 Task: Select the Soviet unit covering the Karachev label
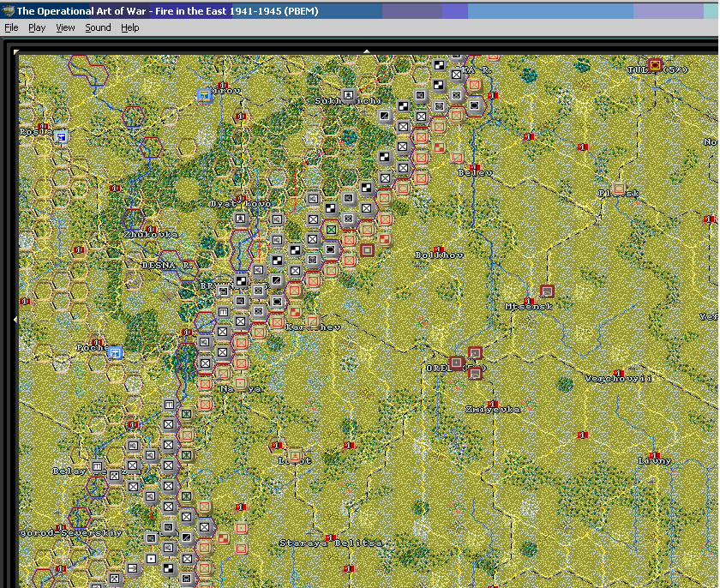tap(313, 321)
